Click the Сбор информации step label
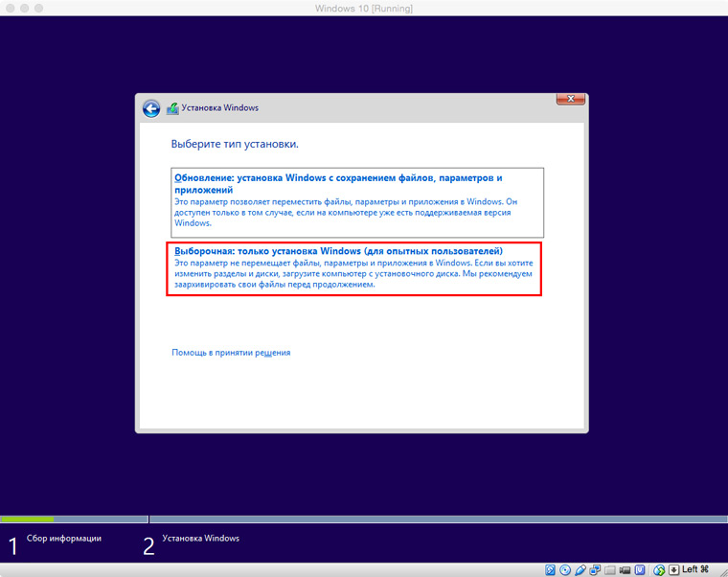The width and height of the screenshot is (728, 577). pyautogui.click(x=63, y=539)
